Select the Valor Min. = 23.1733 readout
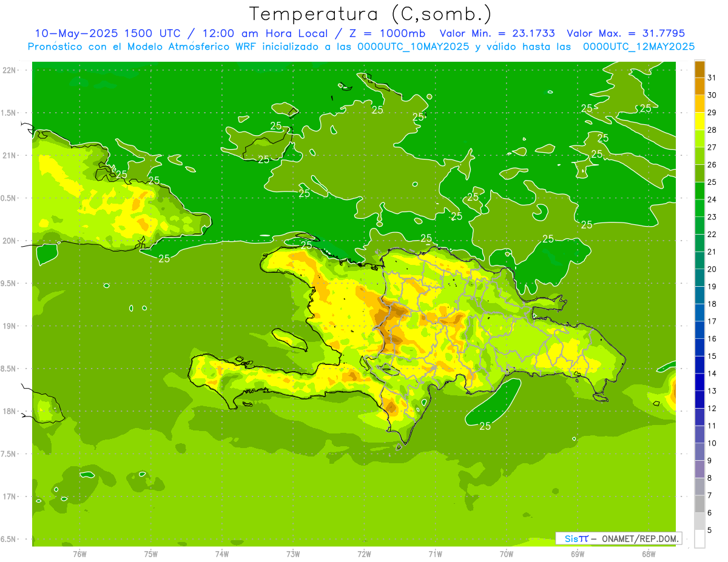The height and width of the screenshot is (562, 728). click(497, 33)
